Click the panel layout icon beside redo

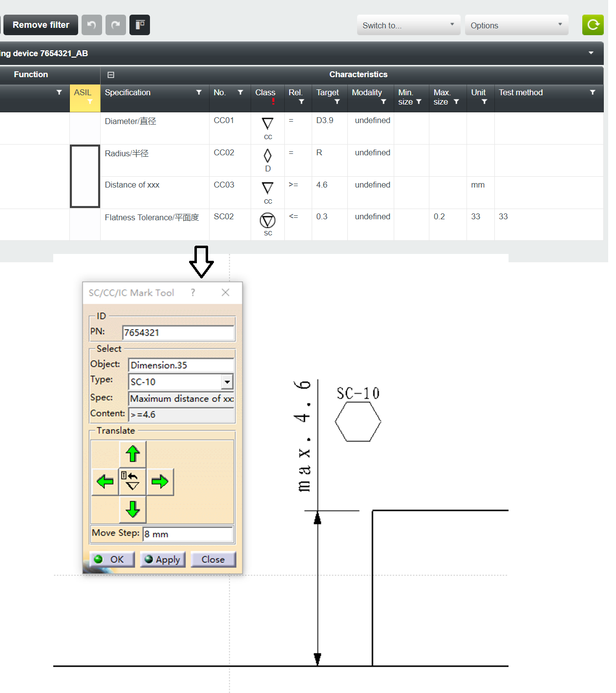[x=140, y=25]
